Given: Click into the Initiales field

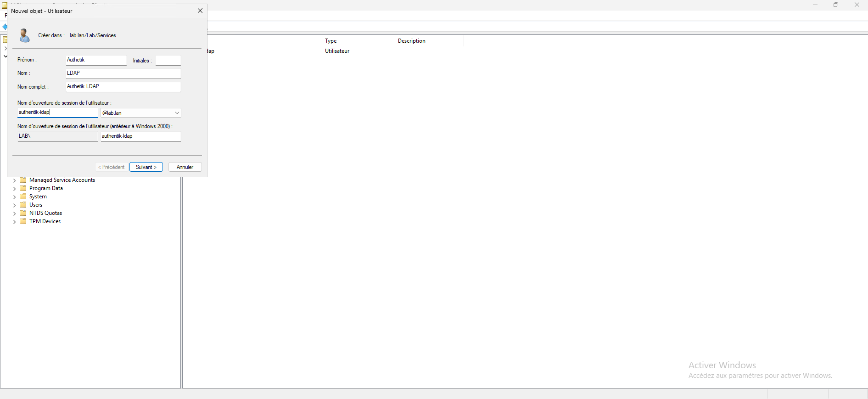Looking at the screenshot, I should [168, 61].
